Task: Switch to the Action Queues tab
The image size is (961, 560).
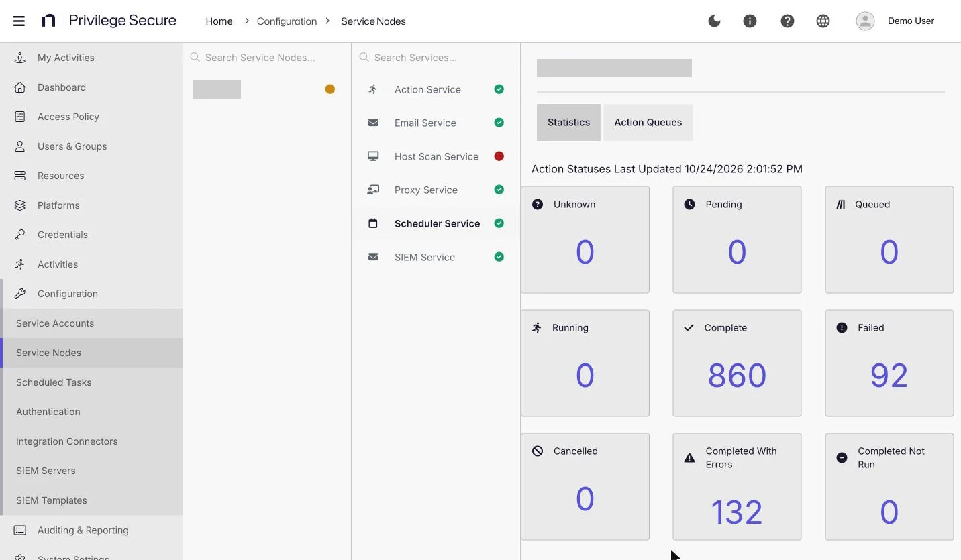Action: [x=648, y=122]
